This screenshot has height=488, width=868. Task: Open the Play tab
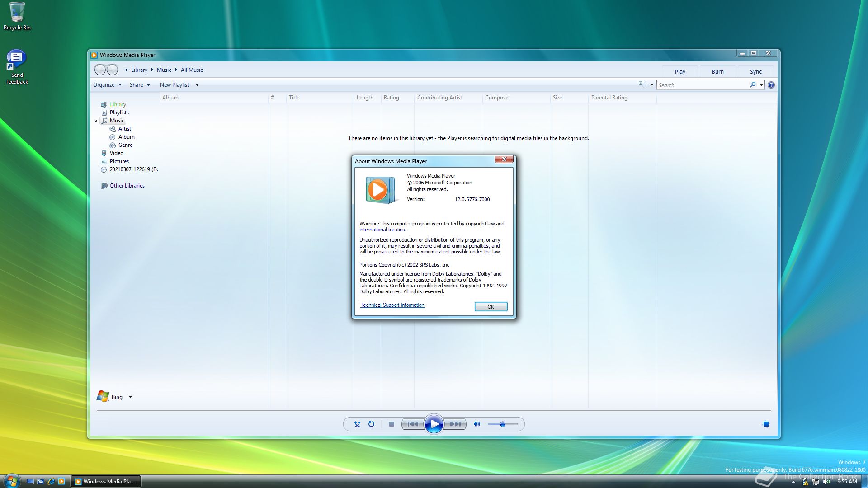coord(680,71)
